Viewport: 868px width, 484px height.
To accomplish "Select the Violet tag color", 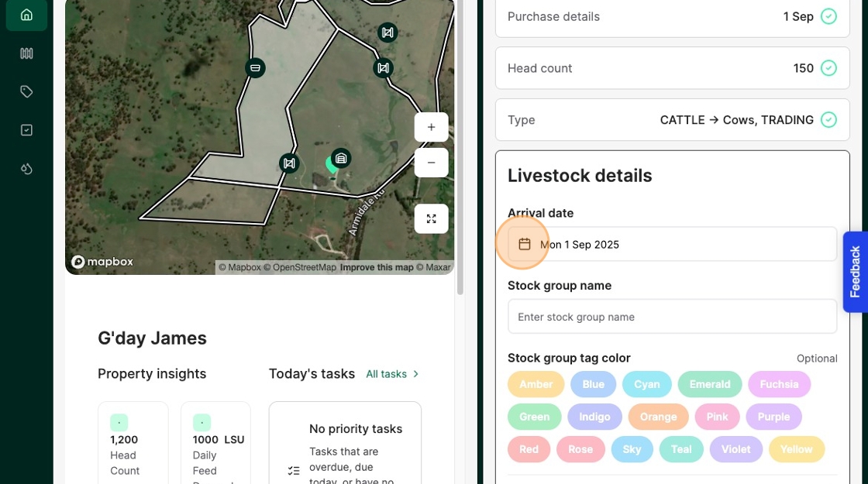I will (735, 449).
